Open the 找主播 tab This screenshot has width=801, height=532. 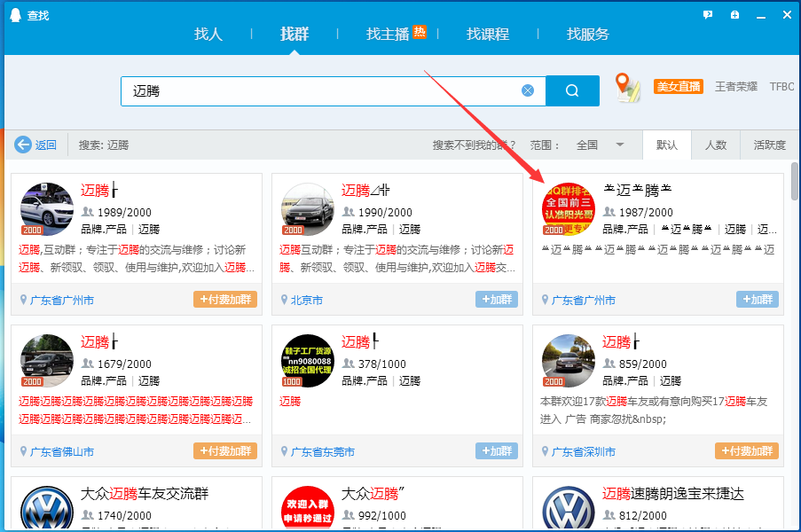(388, 35)
